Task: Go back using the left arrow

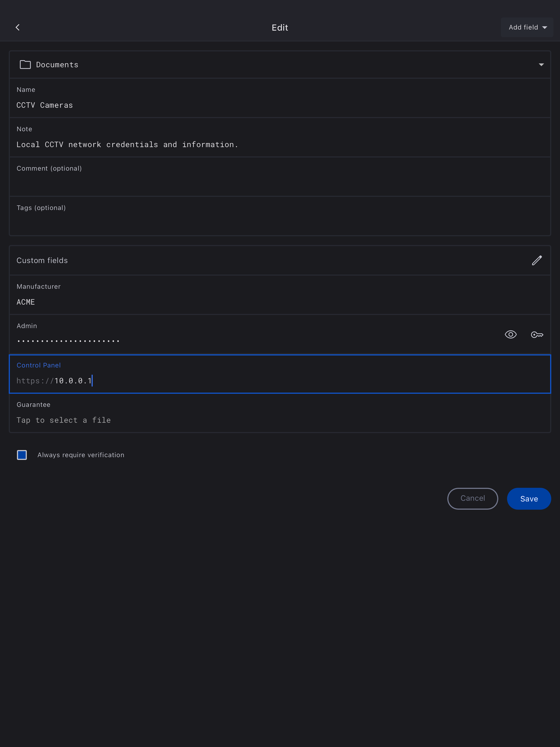Action: pyautogui.click(x=17, y=27)
